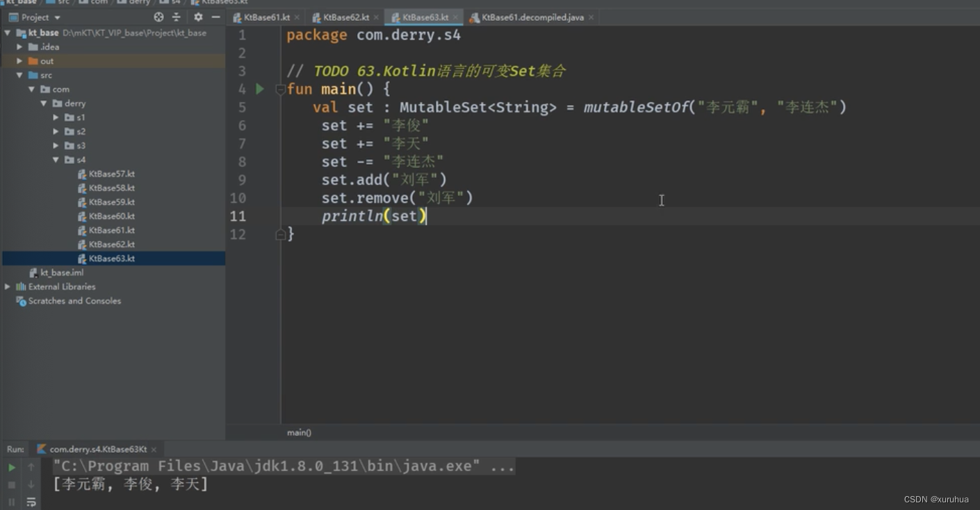Close the KtBase61.decompiled.java tab
Viewport: 980px width, 510px height.
coord(591,17)
